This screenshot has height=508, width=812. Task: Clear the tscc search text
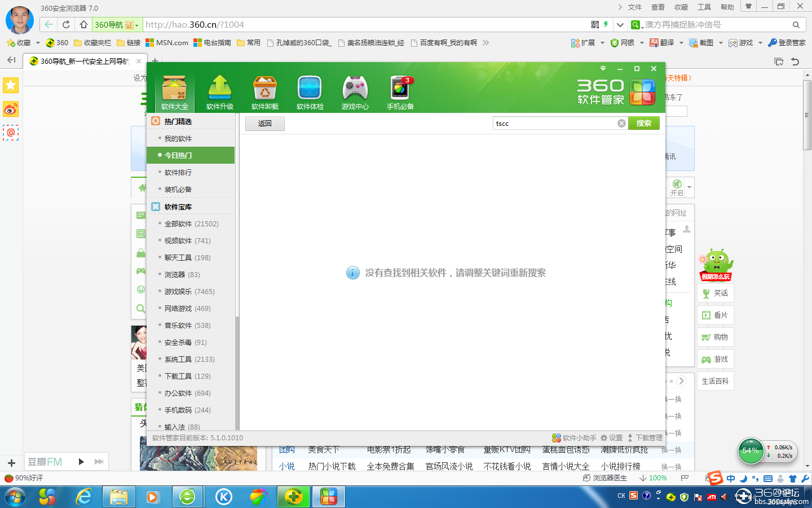click(621, 124)
